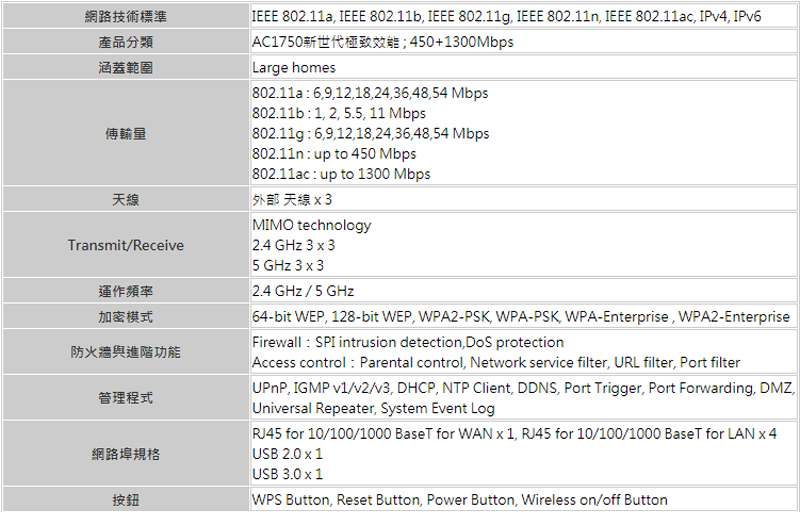The image size is (800, 512).
Task: Click the 天線 label cell
Action: click(x=126, y=199)
